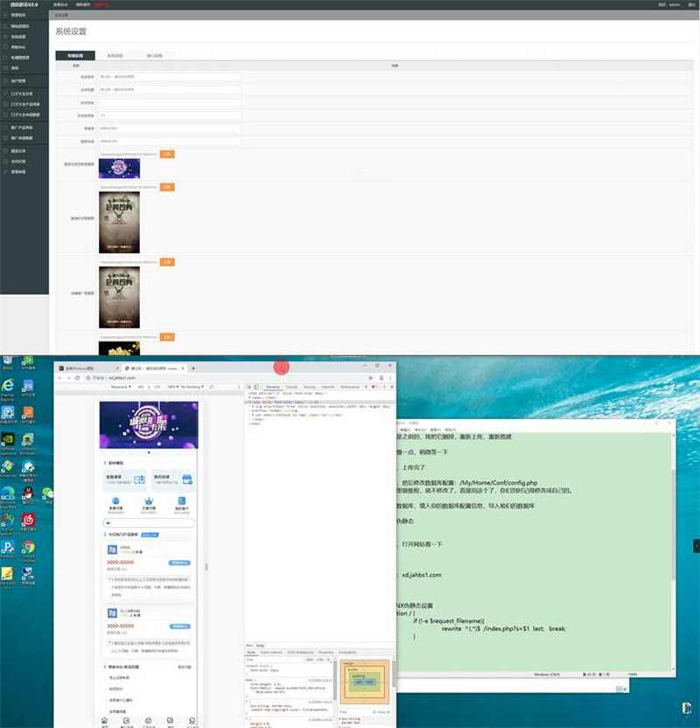The height and width of the screenshot is (728, 700).
Task: Toggle the device toolbar icon in DevTools
Action: (x=256, y=387)
